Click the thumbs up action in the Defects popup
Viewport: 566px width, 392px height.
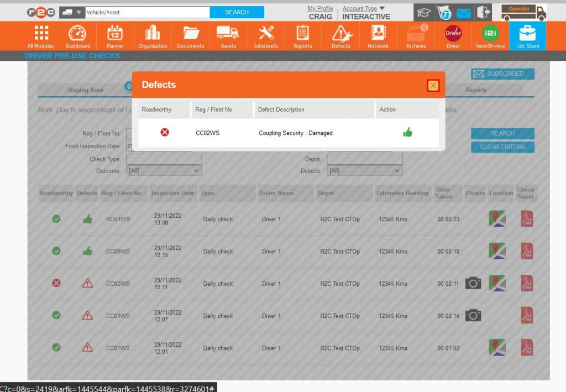[x=408, y=133]
